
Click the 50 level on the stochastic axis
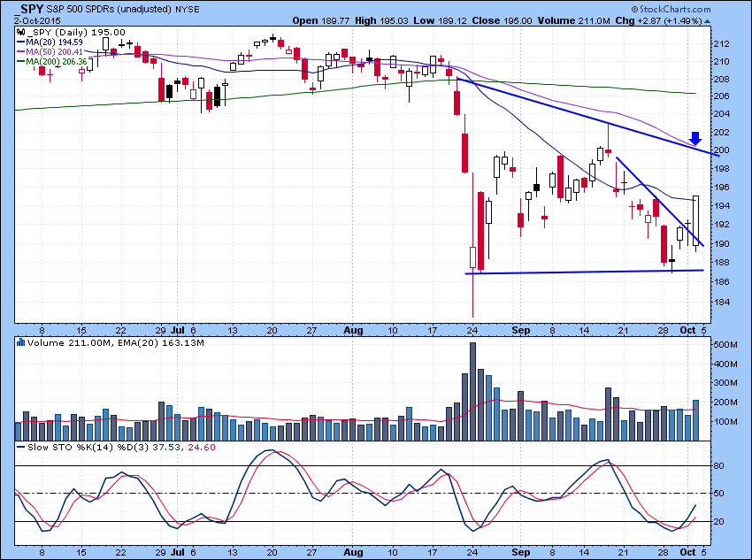pos(719,494)
